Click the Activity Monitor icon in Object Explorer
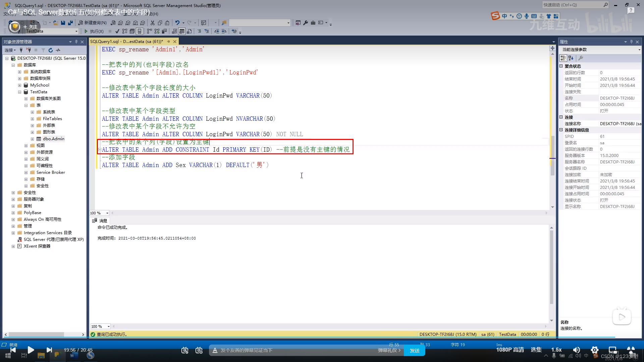This screenshot has height=362, width=644. click(58, 50)
